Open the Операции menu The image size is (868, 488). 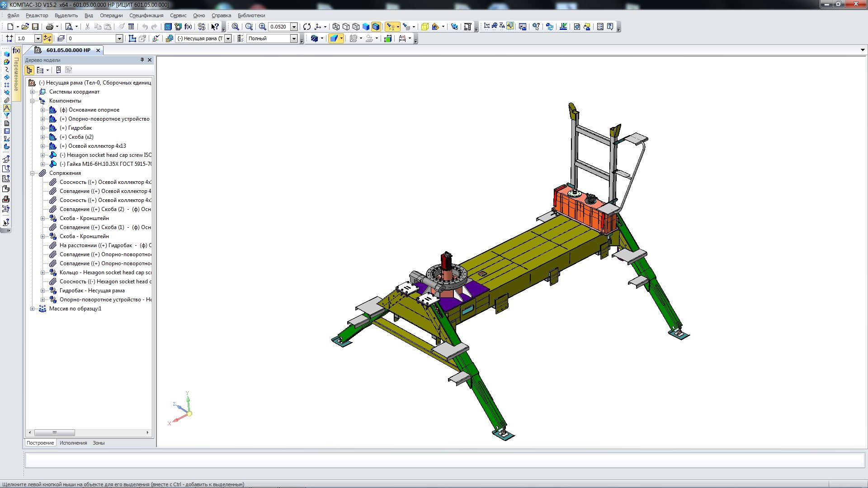[111, 15]
